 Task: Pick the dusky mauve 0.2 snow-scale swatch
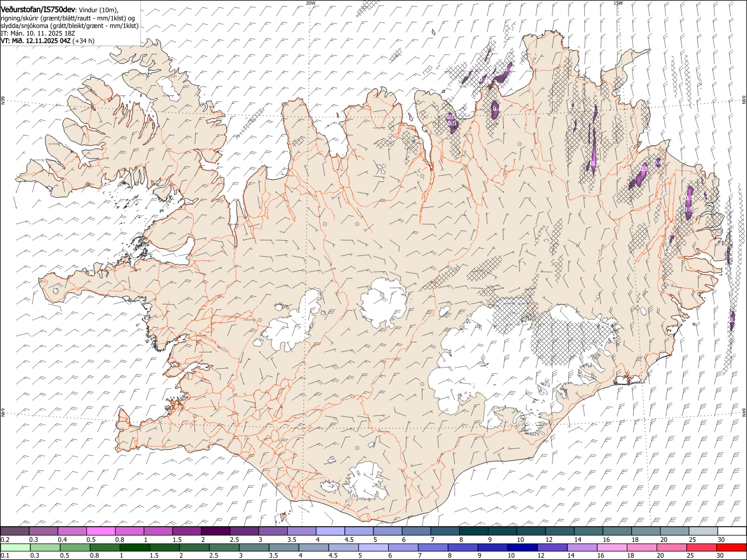click(x=15, y=531)
